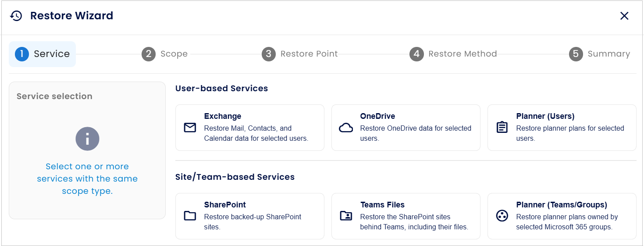Open the Restore Point step
Image resolution: width=644 pixels, height=246 pixels.
pos(300,54)
